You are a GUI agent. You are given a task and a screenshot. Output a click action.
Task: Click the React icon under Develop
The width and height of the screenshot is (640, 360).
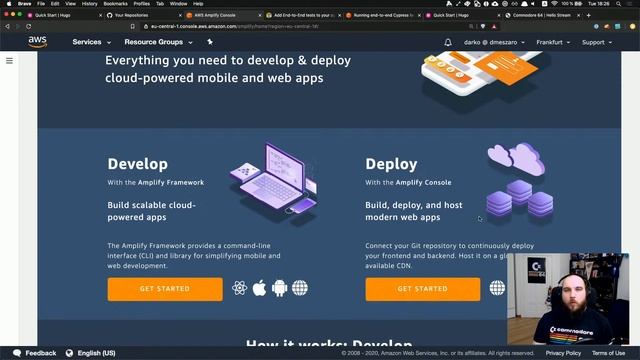240,288
